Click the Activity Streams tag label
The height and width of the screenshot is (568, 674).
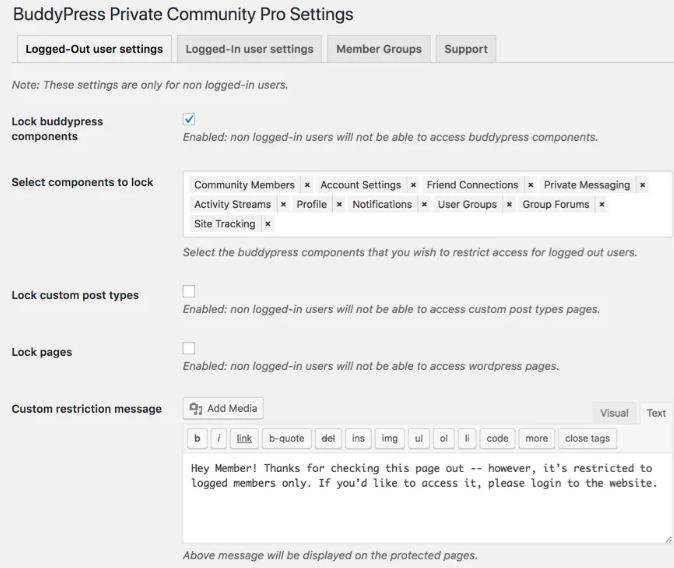pyautogui.click(x=233, y=204)
